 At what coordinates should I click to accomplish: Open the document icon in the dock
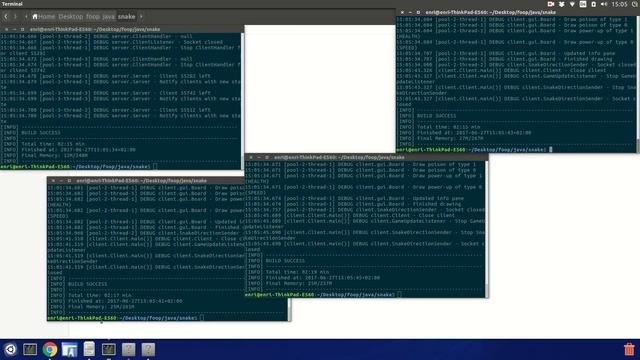coord(89,349)
